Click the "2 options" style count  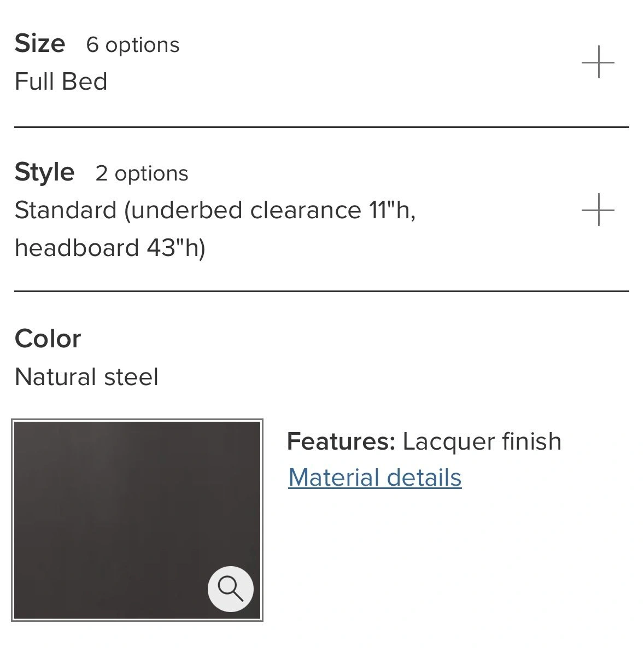pyautogui.click(x=142, y=173)
